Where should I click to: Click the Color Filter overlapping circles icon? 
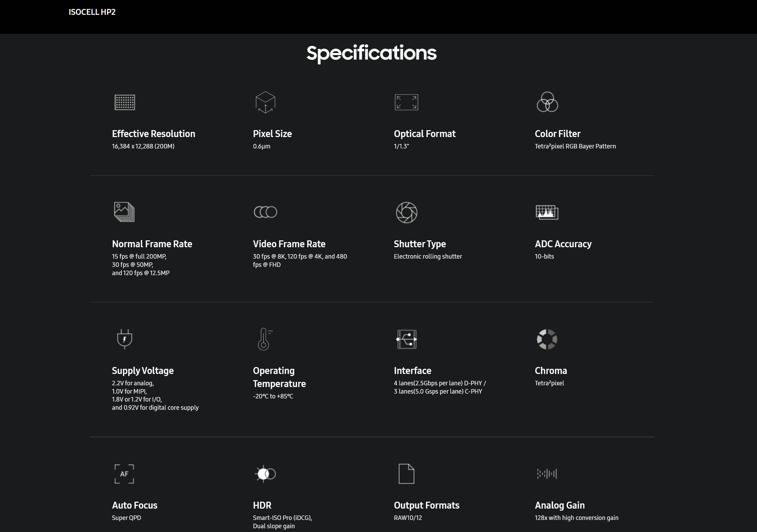click(547, 102)
